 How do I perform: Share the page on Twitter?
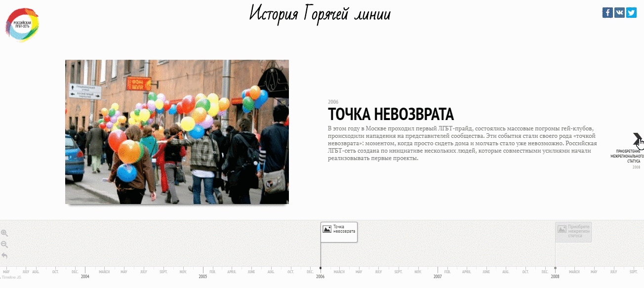pyautogui.click(x=631, y=13)
